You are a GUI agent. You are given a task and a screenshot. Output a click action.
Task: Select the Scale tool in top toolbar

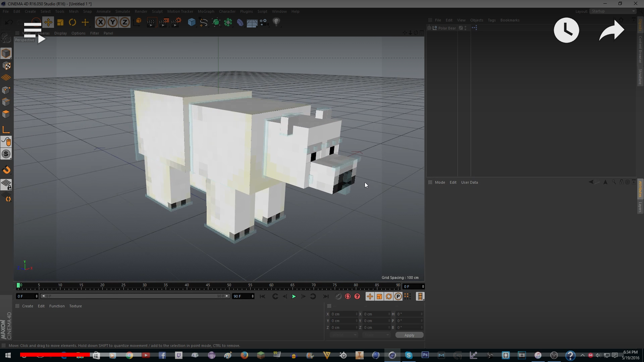pos(60,22)
